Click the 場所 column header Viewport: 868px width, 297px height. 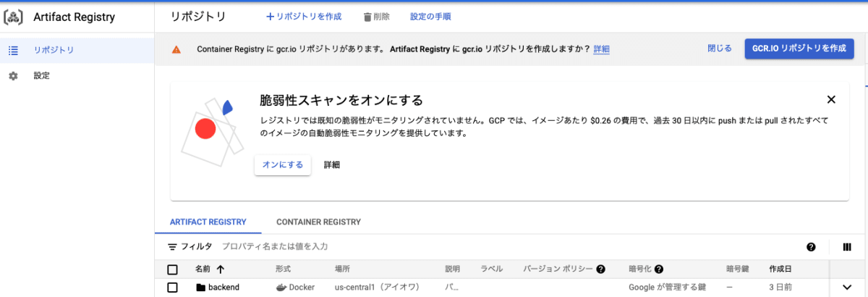point(342,269)
